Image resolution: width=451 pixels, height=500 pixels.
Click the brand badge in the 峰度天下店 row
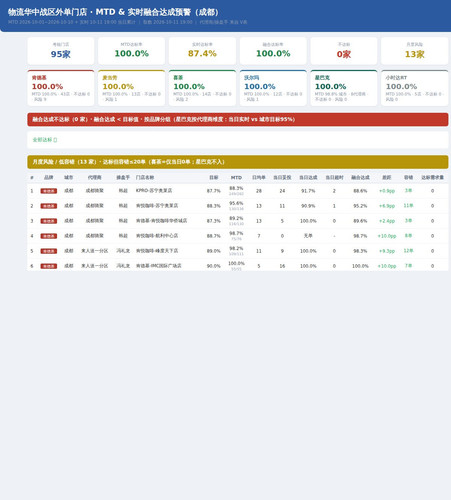point(49,251)
